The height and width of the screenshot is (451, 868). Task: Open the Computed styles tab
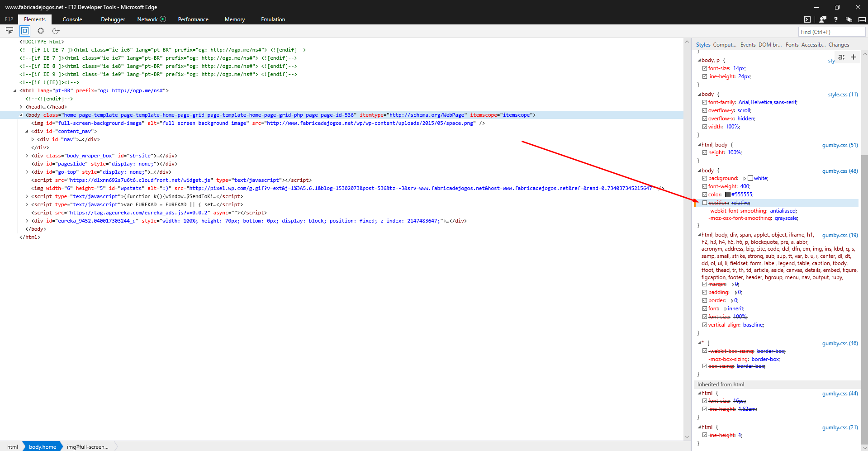click(724, 44)
